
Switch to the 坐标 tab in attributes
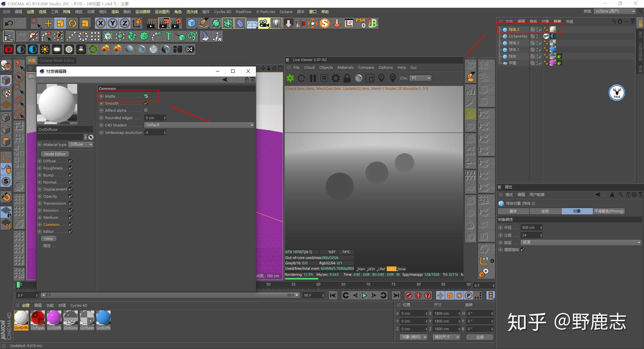click(545, 211)
